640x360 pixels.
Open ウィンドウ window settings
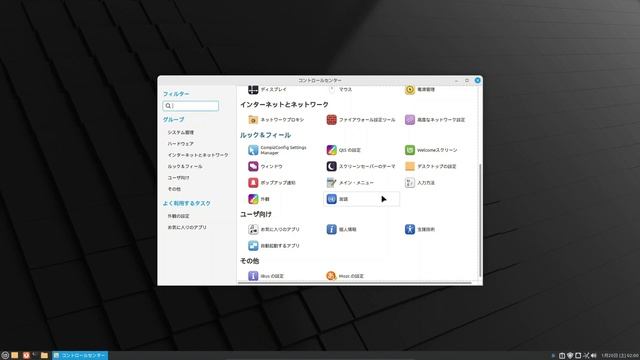tap(265, 166)
